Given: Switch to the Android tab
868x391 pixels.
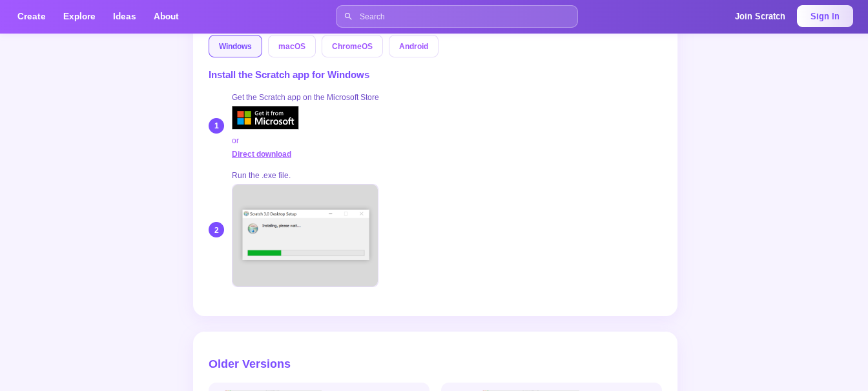Looking at the screenshot, I should (x=413, y=46).
